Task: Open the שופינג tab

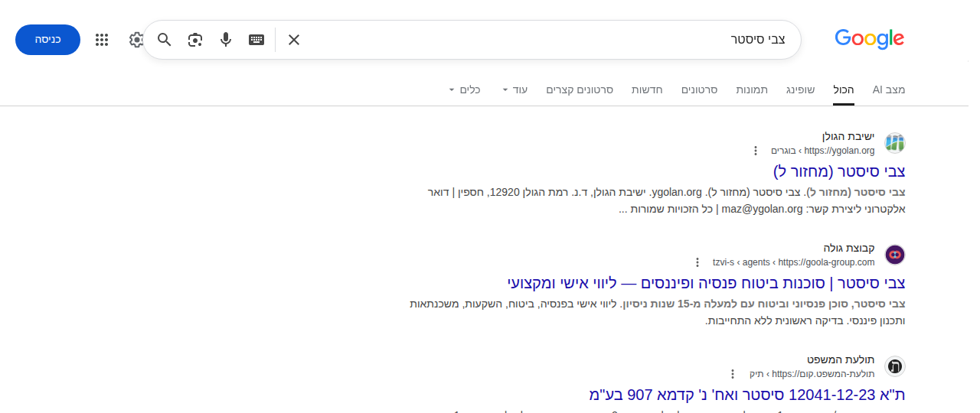Action: [x=801, y=89]
